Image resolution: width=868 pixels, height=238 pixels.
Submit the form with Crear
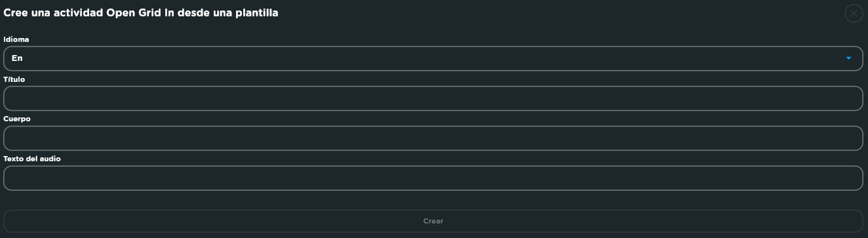433,221
